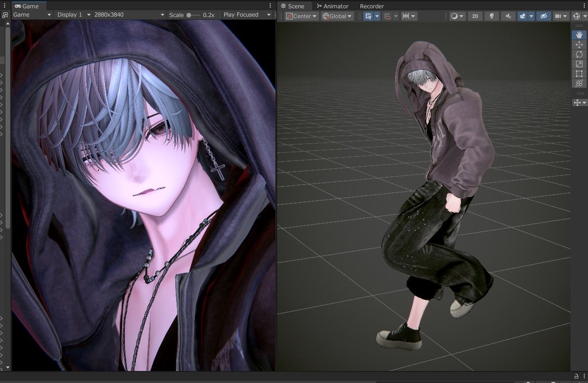Open the custom editor tools dropdown

coord(579,102)
